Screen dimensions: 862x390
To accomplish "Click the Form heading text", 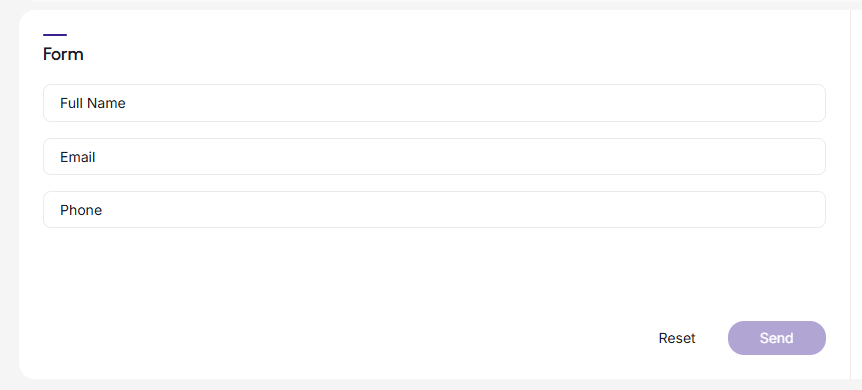I will pyautogui.click(x=63, y=54).
